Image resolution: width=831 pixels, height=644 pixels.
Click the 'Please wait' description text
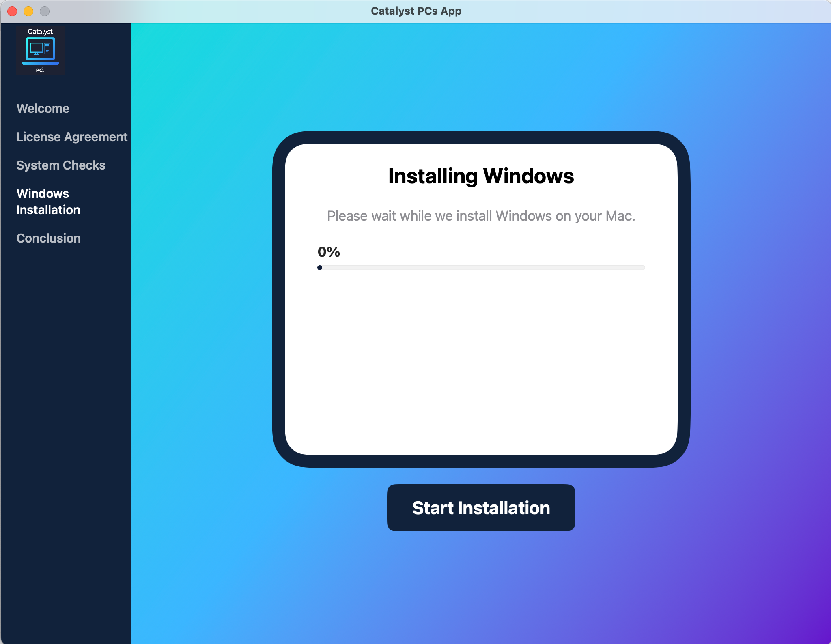(481, 216)
